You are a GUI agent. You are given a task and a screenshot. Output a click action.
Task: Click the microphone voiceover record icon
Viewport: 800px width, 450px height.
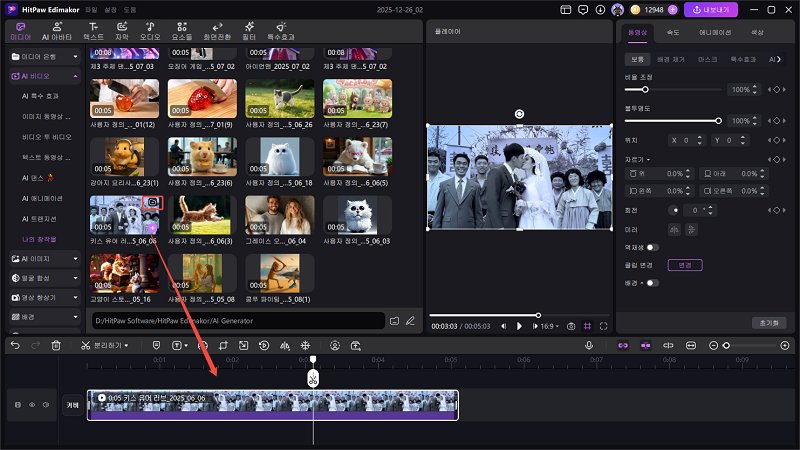589,345
